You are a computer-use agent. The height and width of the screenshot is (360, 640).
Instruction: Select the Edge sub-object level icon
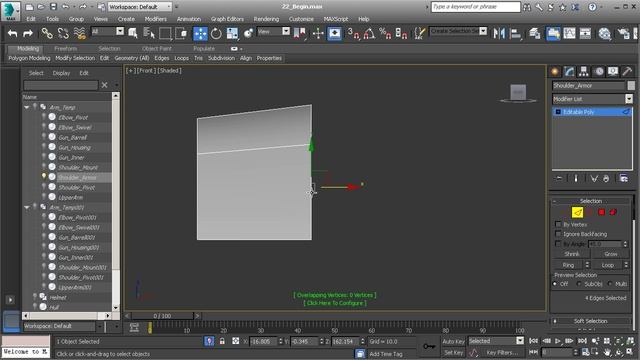(x=577, y=212)
